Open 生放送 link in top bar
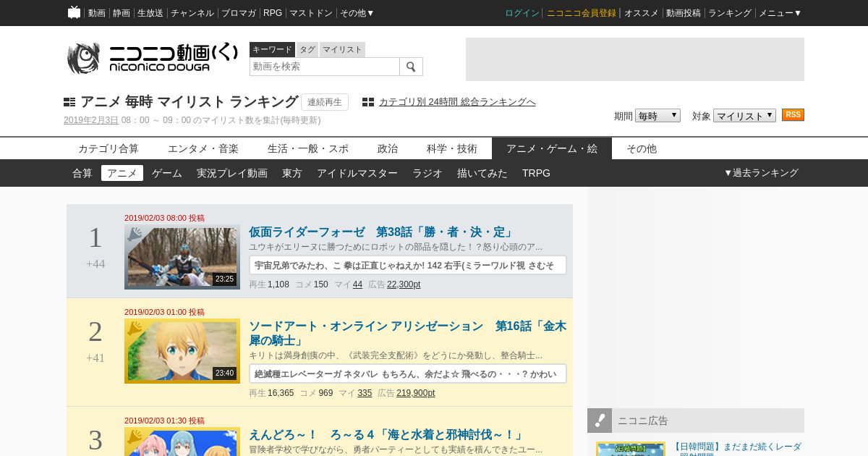868x456 pixels. [x=150, y=13]
